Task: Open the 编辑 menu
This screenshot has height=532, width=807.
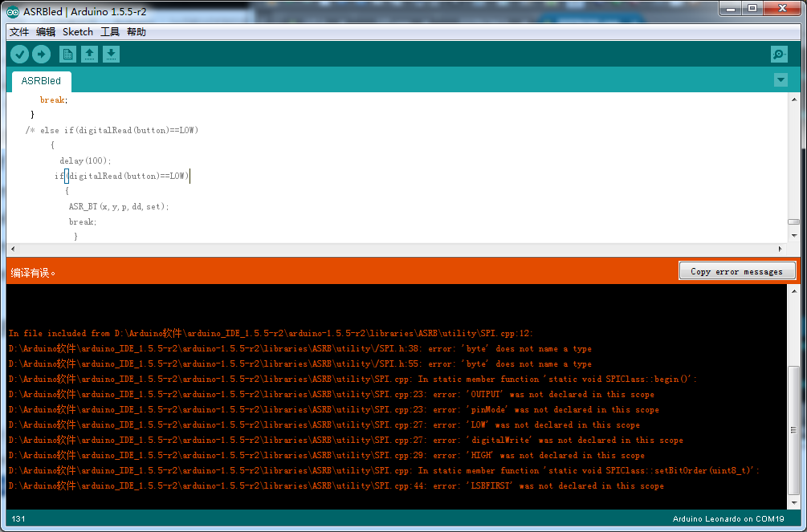Action: [46, 32]
